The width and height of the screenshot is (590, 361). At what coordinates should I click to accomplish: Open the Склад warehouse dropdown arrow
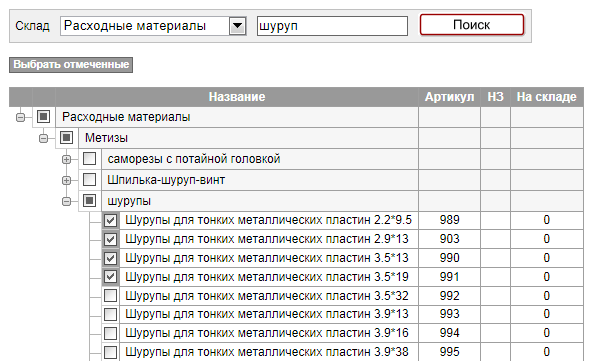[x=237, y=26]
